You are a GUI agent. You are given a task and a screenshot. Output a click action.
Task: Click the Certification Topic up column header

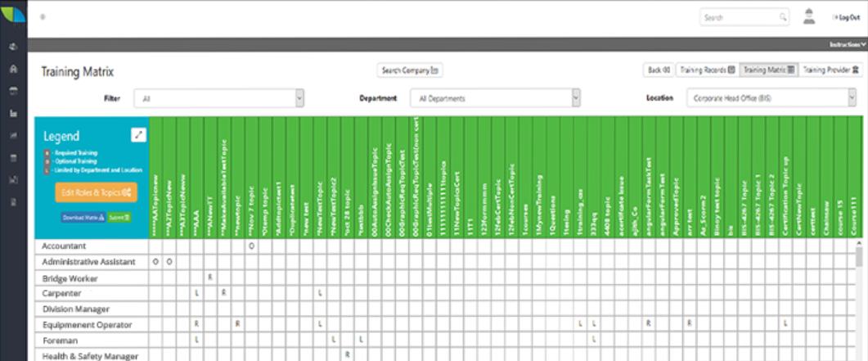coord(785,177)
